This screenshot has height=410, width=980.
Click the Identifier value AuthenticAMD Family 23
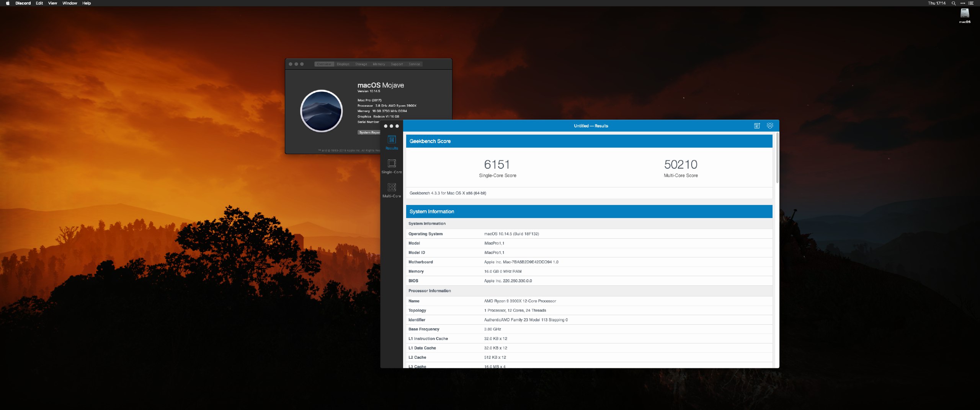click(x=526, y=320)
